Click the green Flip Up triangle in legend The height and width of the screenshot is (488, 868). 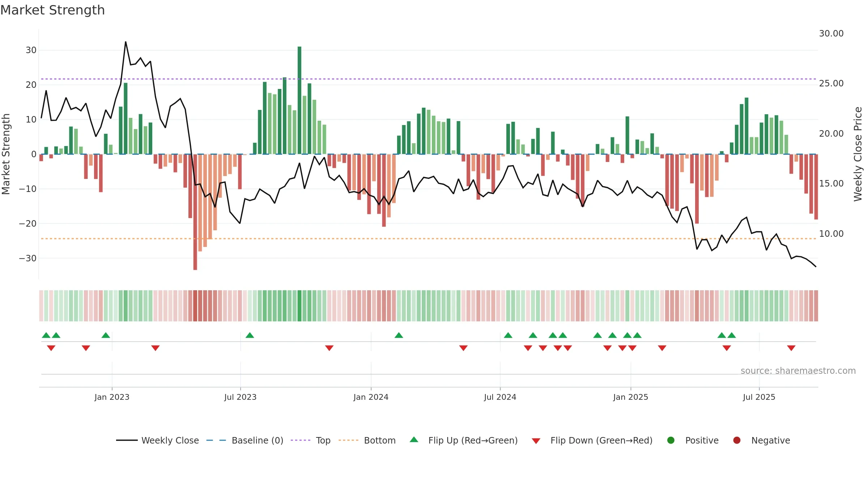(414, 440)
